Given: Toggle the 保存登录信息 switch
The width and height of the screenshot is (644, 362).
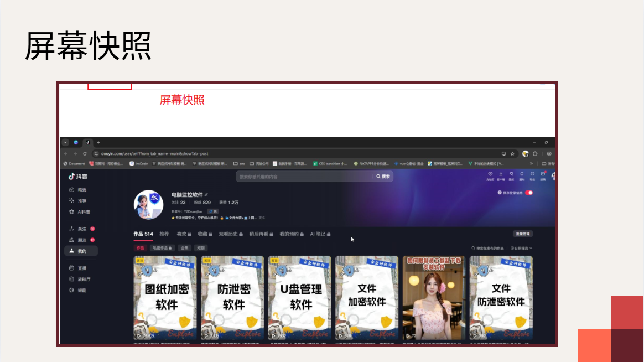Looking at the screenshot, I should (529, 193).
